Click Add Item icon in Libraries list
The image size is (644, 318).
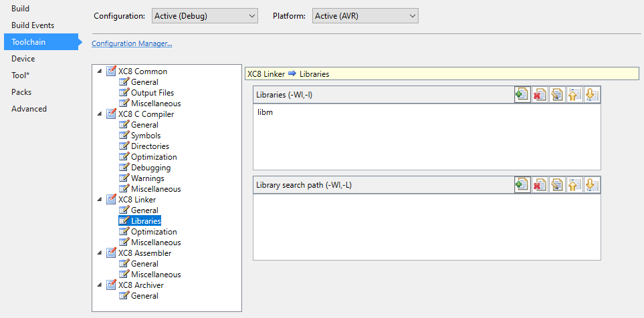[x=522, y=95]
